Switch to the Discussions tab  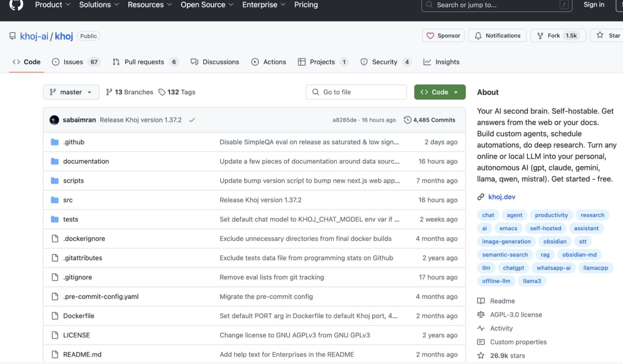coord(215,62)
